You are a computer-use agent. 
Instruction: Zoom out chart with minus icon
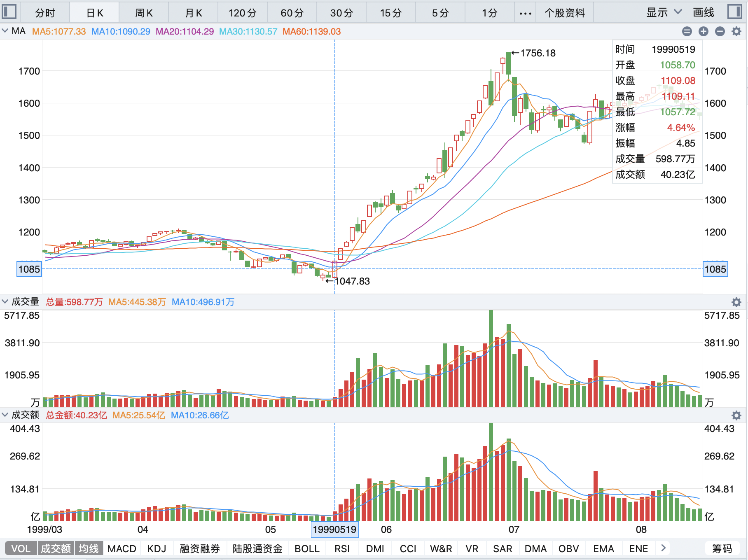point(720,31)
